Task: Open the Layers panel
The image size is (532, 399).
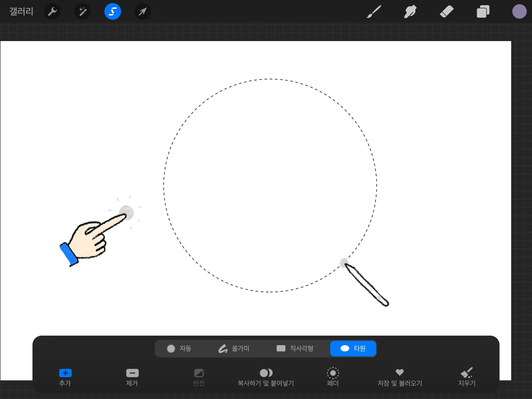Action: [483, 12]
